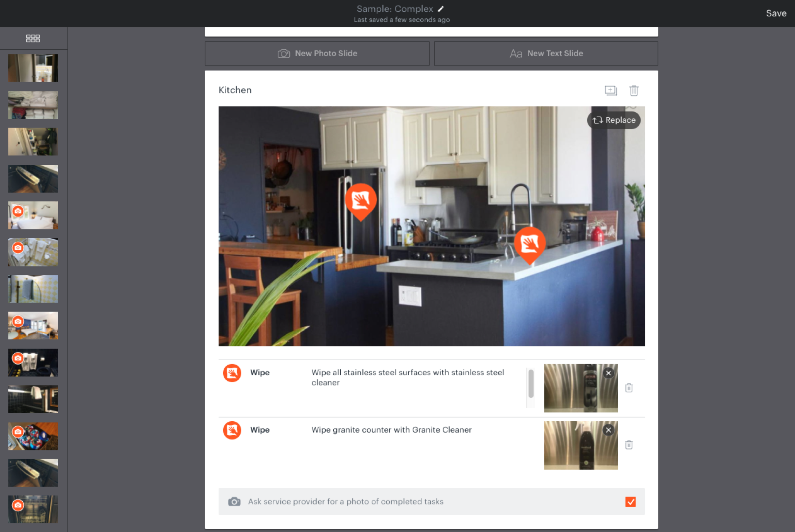Click the pencil icon to rename Sample: Complex
The image size is (795, 532).
click(441, 9)
